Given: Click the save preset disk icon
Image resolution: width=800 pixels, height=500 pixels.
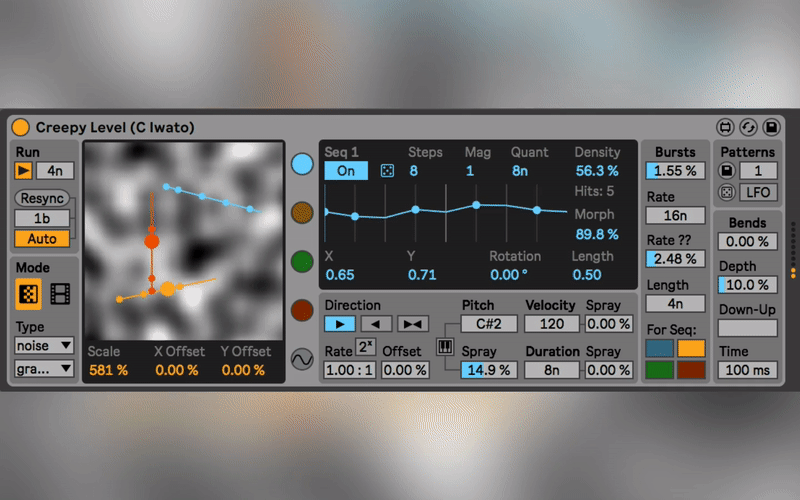Looking at the screenshot, I should pyautogui.click(x=771, y=127).
